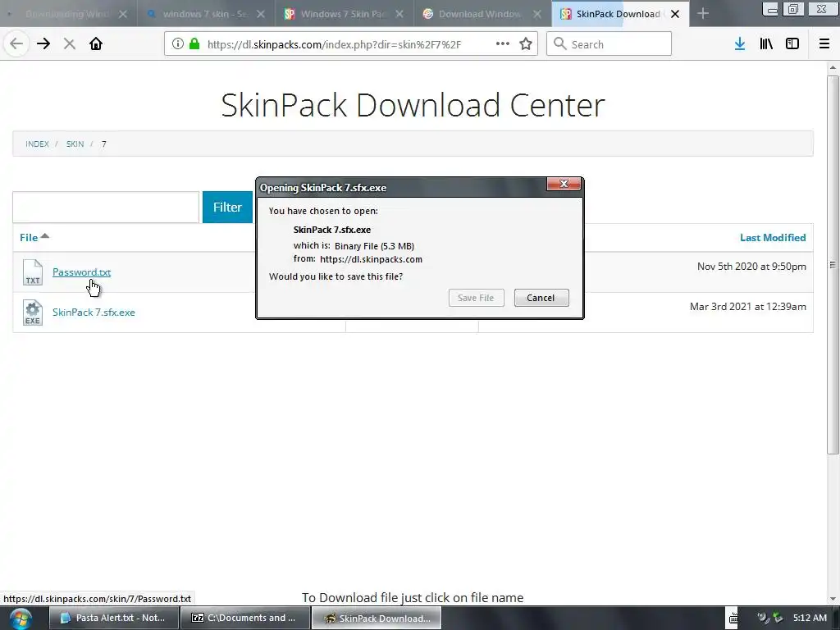This screenshot has width=840, height=630.
Task: Close the SkinPack Download tab
Action: click(675, 14)
